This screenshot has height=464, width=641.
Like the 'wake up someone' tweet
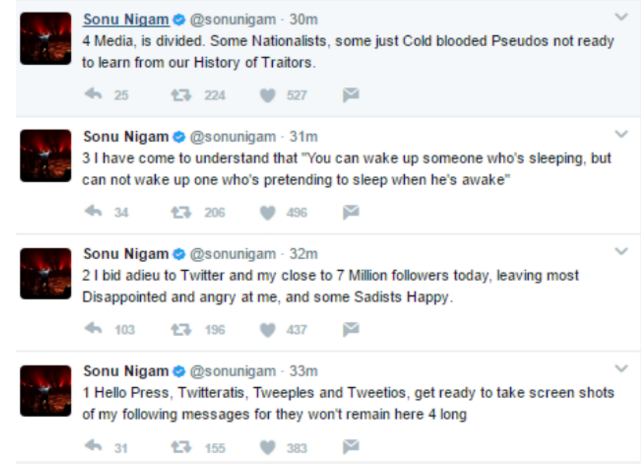coord(268,212)
